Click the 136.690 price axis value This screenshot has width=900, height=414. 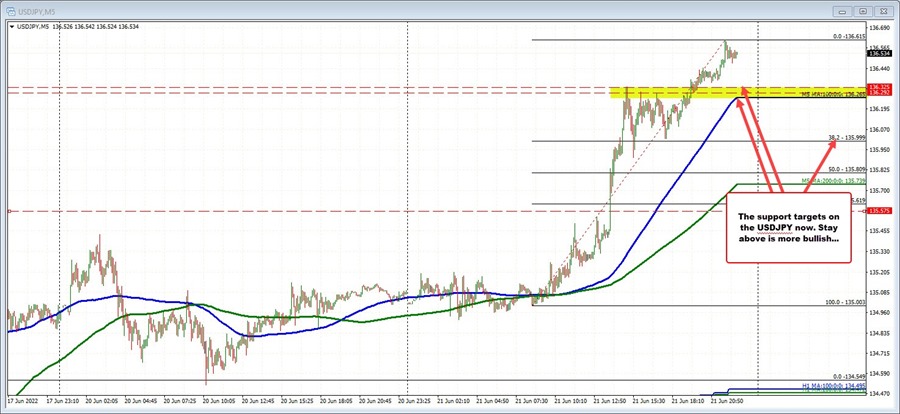878,28
